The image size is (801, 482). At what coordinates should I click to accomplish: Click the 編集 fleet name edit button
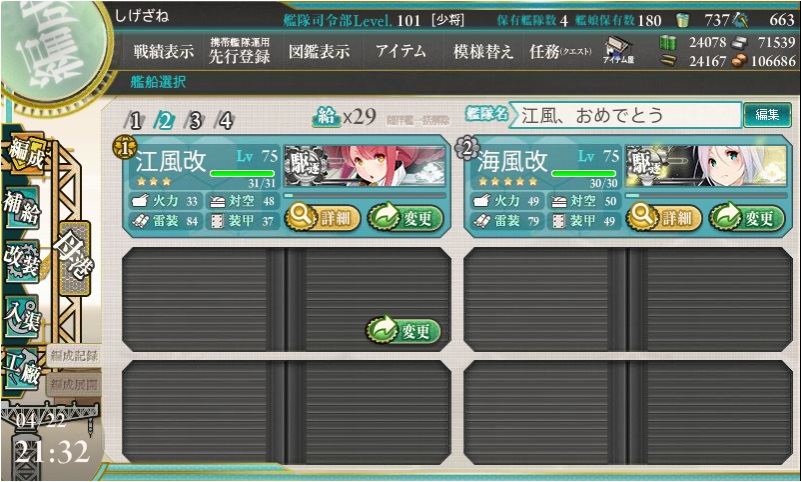(x=767, y=115)
